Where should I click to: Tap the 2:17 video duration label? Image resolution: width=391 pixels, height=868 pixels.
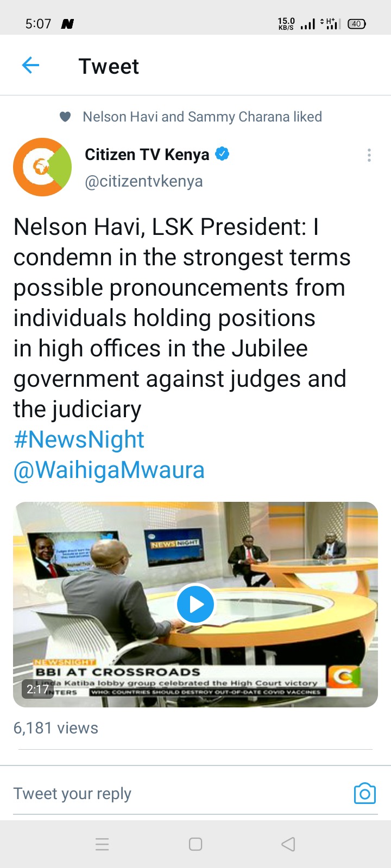38,689
